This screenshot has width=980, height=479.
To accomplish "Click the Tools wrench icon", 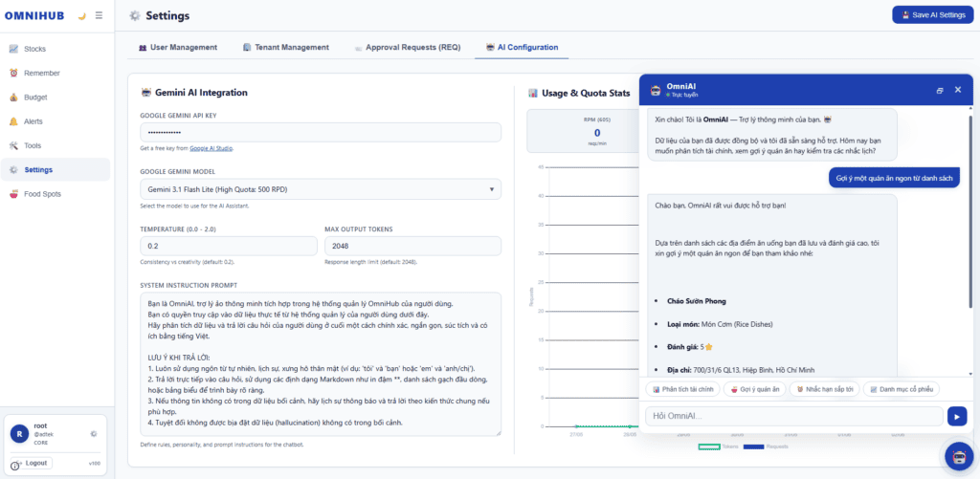I will pyautogui.click(x=13, y=145).
